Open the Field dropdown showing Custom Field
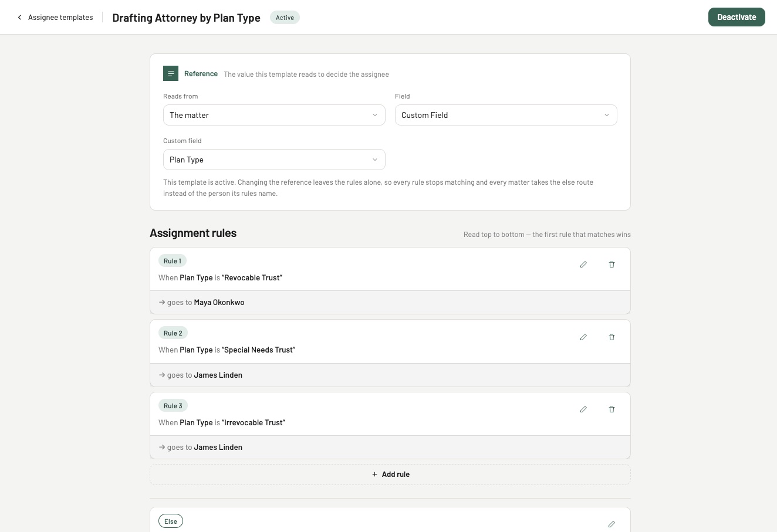The height and width of the screenshot is (532, 777). click(x=506, y=115)
